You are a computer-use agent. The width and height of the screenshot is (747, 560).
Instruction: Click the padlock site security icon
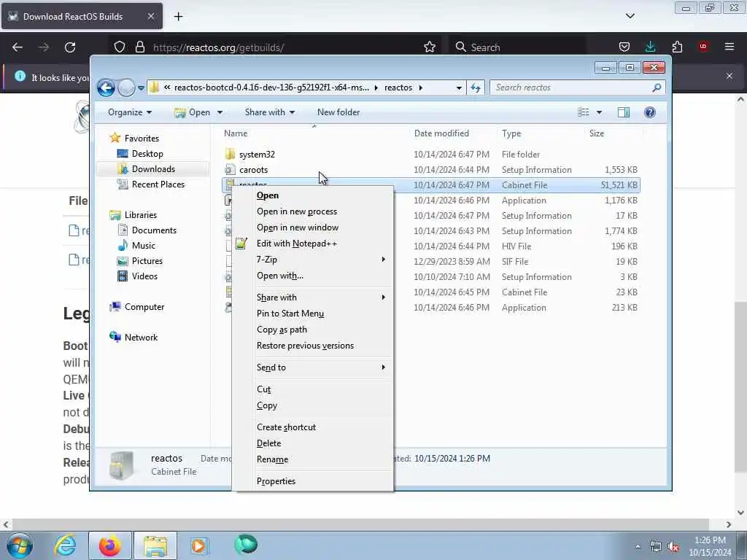click(139, 47)
